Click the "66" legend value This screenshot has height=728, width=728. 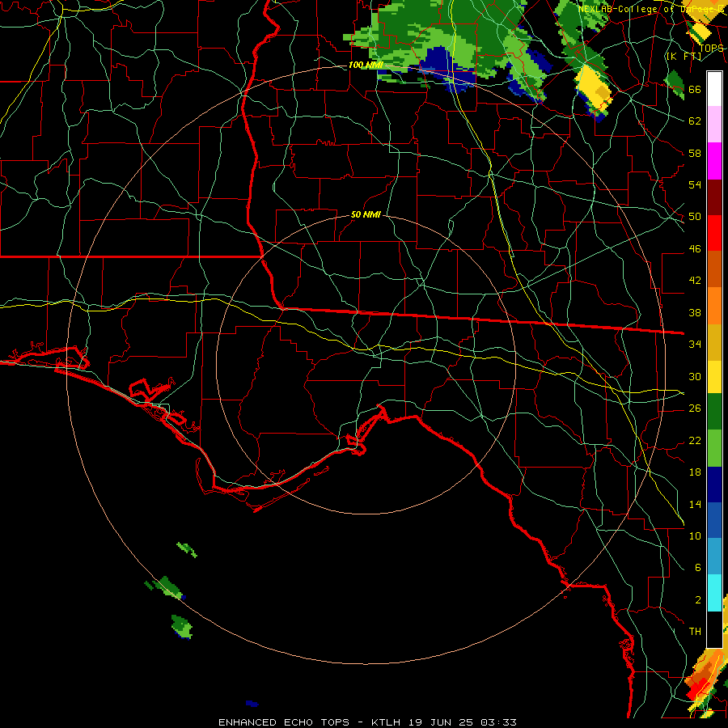click(x=695, y=89)
